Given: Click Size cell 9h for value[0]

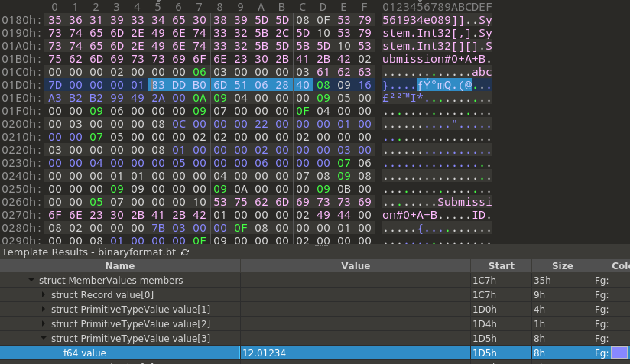Looking at the screenshot, I should tap(562, 294).
